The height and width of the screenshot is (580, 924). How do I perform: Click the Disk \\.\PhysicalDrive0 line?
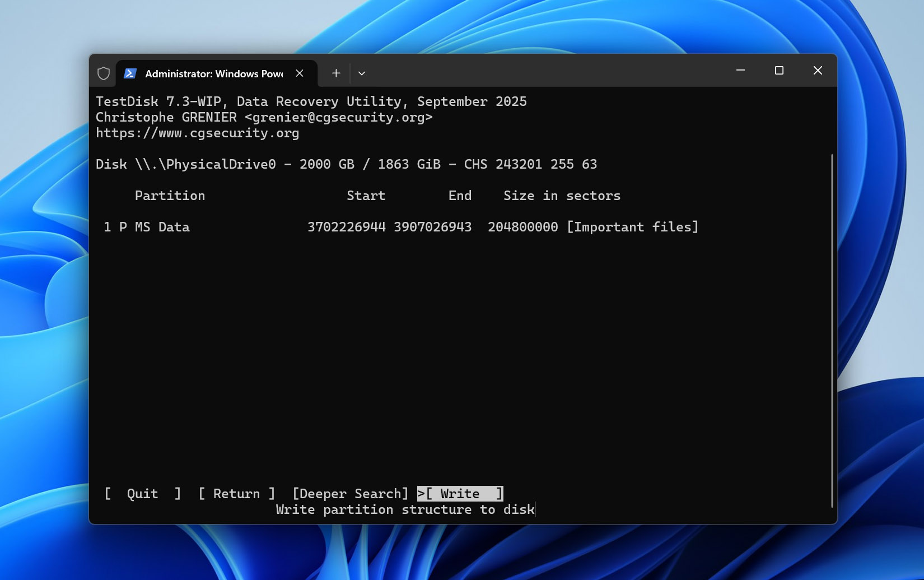tap(347, 164)
